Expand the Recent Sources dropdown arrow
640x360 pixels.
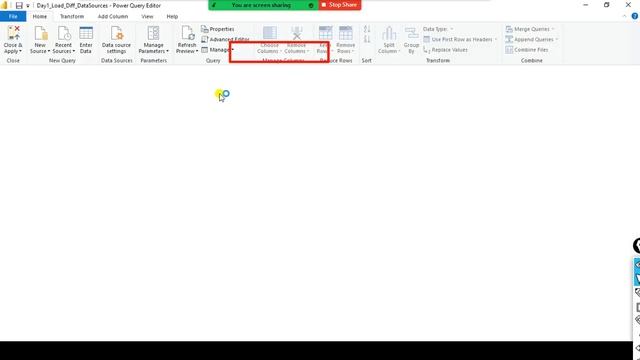[x=73, y=51]
